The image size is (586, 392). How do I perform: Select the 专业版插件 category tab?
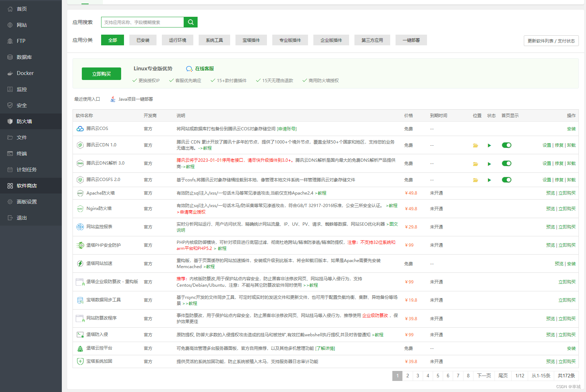click(x=290, y=40)
